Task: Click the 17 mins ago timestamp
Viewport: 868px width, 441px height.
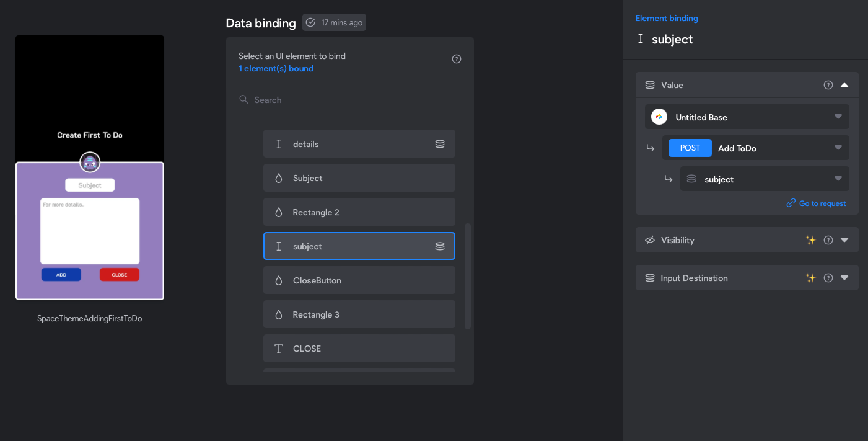Action: pos(342,22)
